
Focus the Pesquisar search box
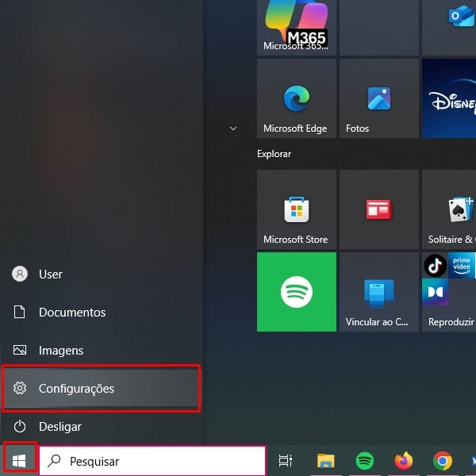pos(152,461)
